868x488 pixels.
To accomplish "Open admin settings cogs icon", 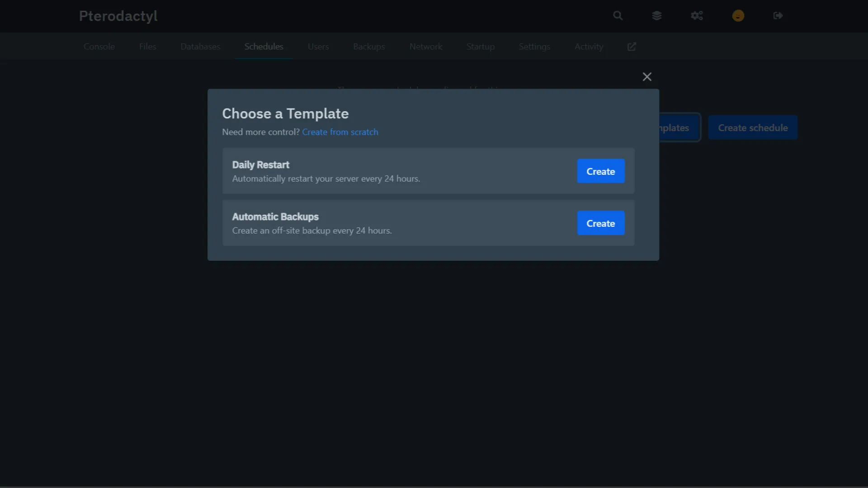I will pos(697,16).
